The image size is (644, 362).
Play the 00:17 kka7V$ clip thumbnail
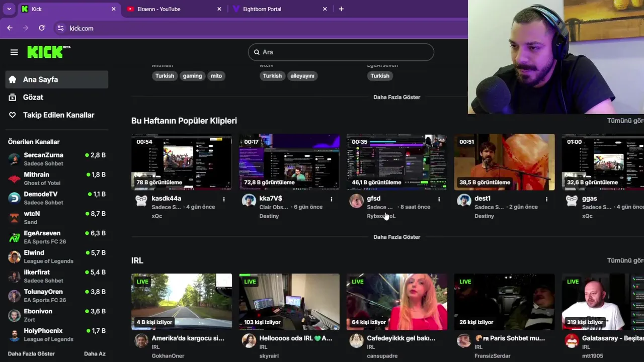pos(289,162)
